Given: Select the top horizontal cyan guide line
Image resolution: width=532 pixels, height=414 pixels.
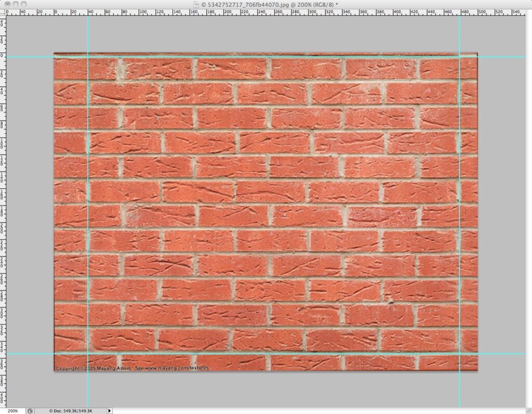Looking at the screenshot, I should tap(260, 57).
